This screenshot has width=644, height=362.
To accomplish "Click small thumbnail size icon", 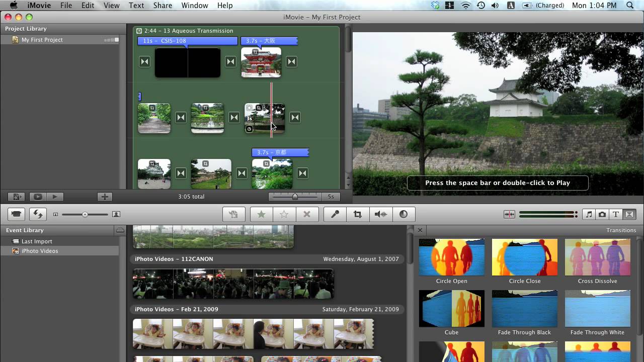I will 55,214.
